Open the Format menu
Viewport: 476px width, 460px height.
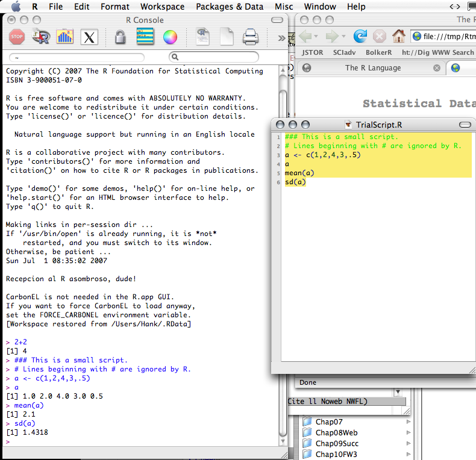pos(114,7)
